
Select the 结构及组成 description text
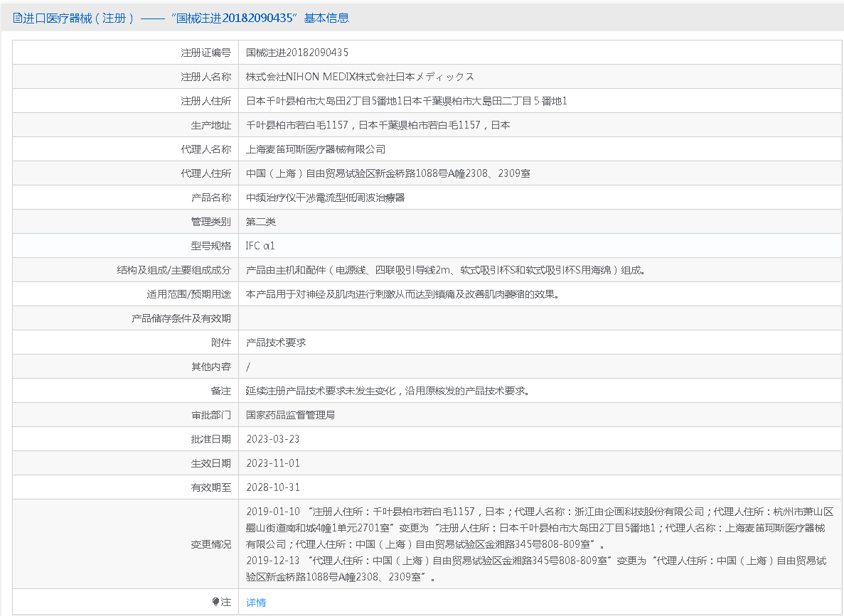coord(445,270)
